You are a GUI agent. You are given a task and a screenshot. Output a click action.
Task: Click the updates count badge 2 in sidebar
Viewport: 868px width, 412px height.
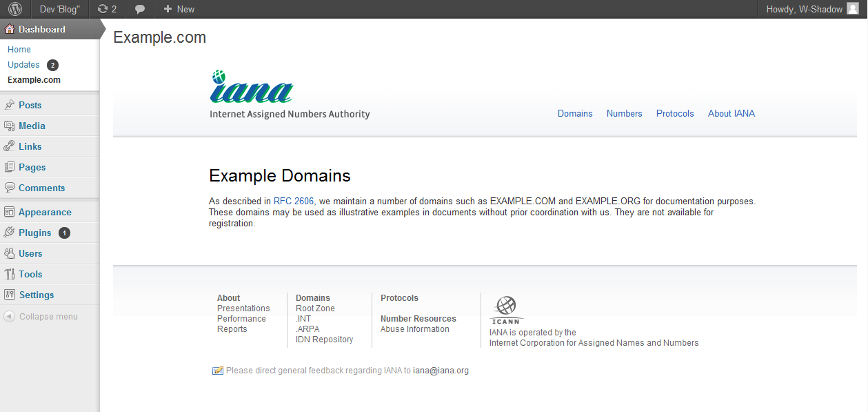53,65
